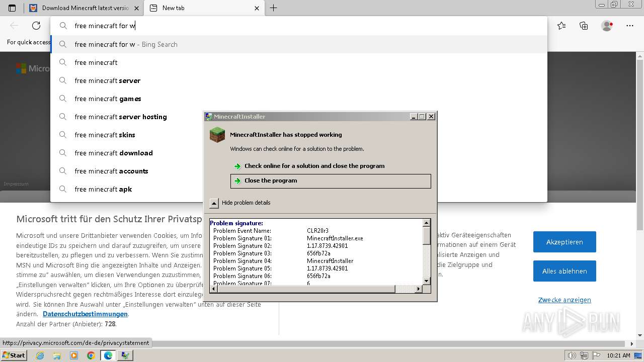The image size is (644, 362).
Task: Launch Internet Explorer from the taskbar
Action: [x=40, y=355]
